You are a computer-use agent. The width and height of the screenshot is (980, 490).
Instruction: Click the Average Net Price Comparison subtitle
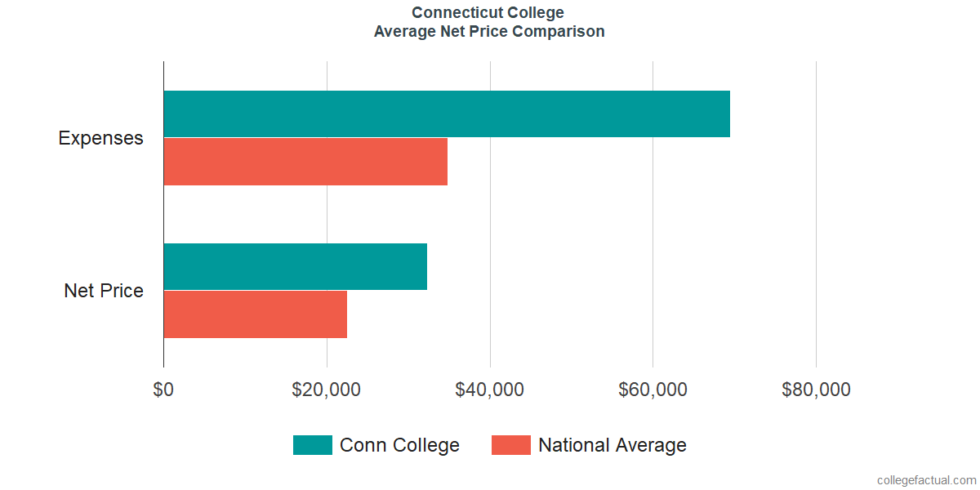coord(489,32)
